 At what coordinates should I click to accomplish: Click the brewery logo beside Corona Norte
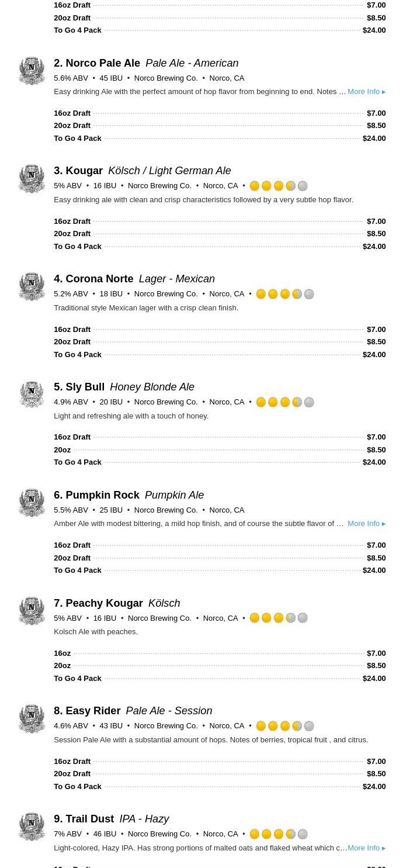[x=32, y=287]
